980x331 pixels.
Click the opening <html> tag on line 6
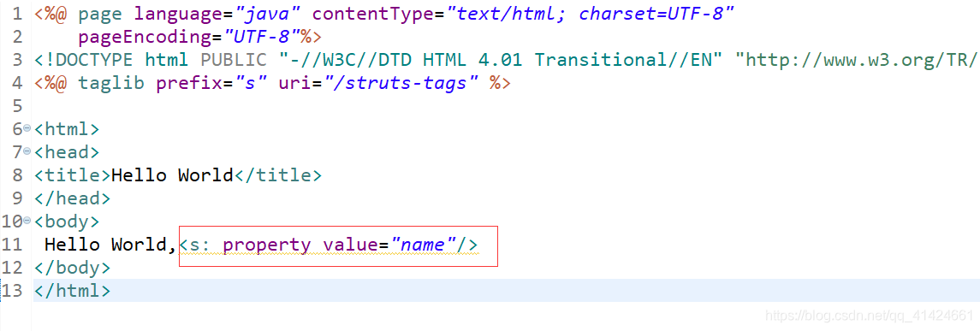[66, 129]
